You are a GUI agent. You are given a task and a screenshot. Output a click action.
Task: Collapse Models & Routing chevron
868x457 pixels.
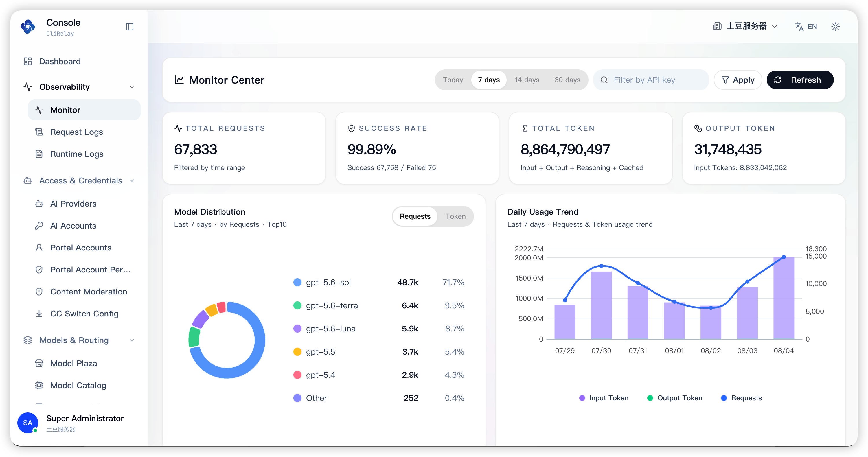(132, 340)
